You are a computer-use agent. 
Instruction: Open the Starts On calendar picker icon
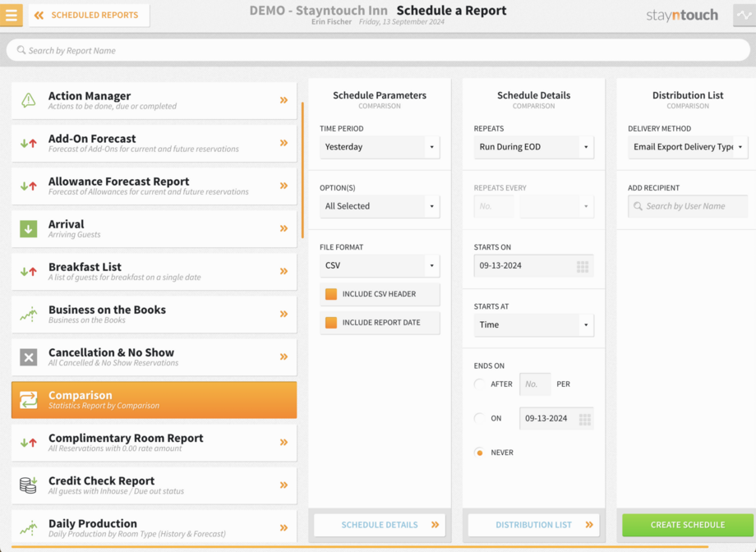click(x=583, y=266)
